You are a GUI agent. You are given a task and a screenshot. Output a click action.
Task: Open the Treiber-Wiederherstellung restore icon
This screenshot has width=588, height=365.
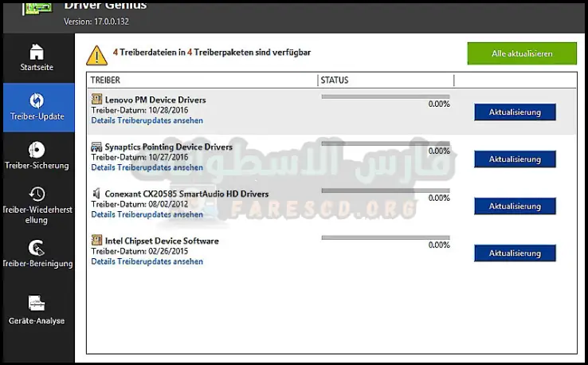[x=37, y=194]
